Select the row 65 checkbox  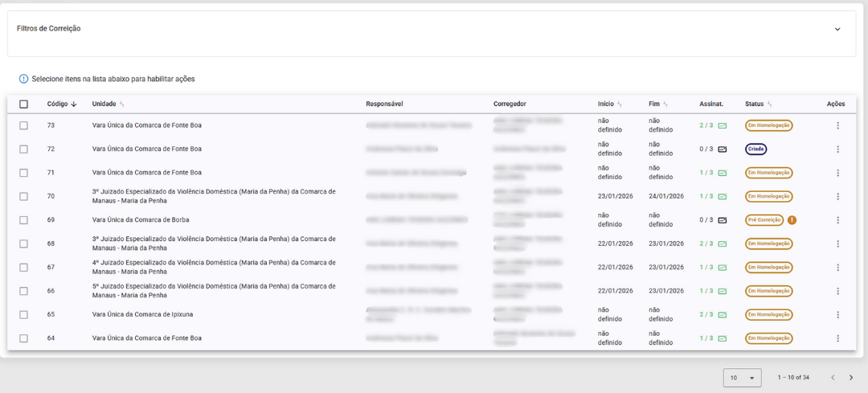(x=23, y=315)
